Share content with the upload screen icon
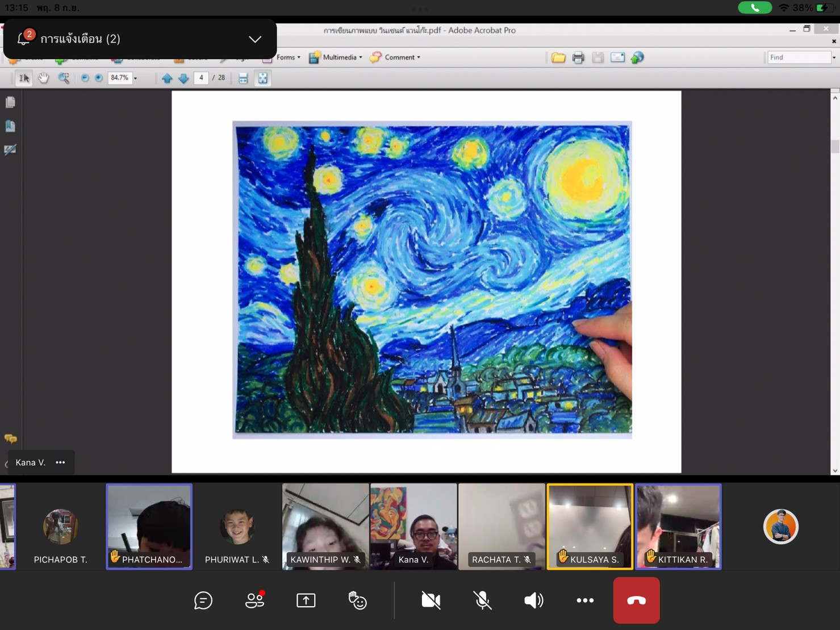Viewport: 840px width, 630px height. click(x=306, y=600)
